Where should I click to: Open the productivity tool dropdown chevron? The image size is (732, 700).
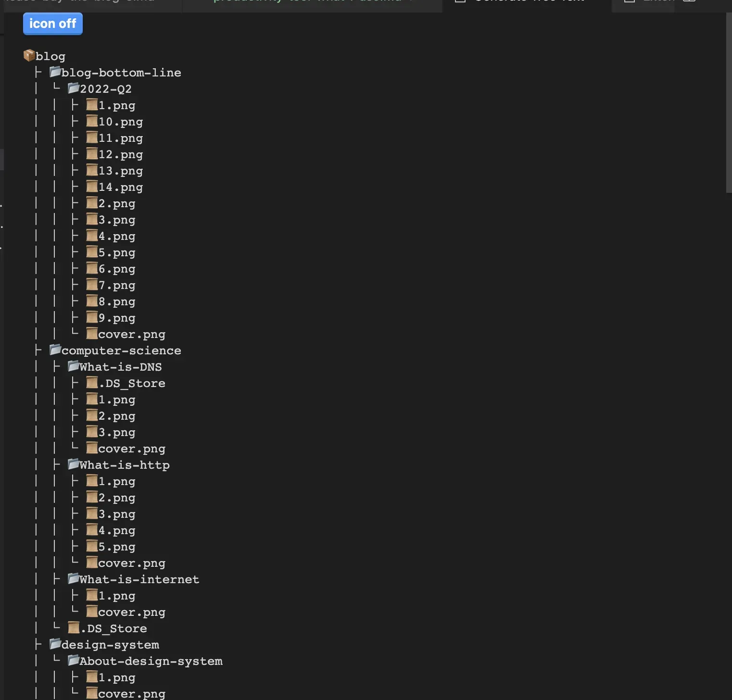pos(411,1)
